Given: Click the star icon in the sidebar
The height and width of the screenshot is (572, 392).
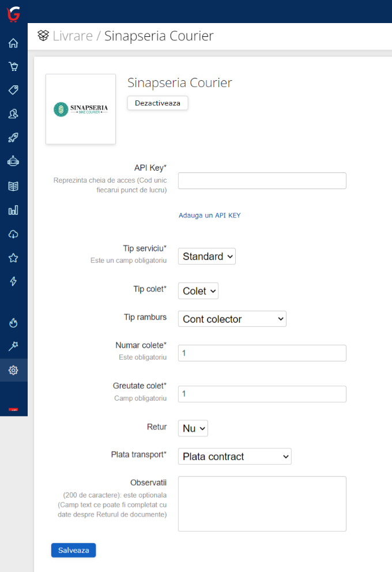Looking at the screenshot, I should coord(13,258).
